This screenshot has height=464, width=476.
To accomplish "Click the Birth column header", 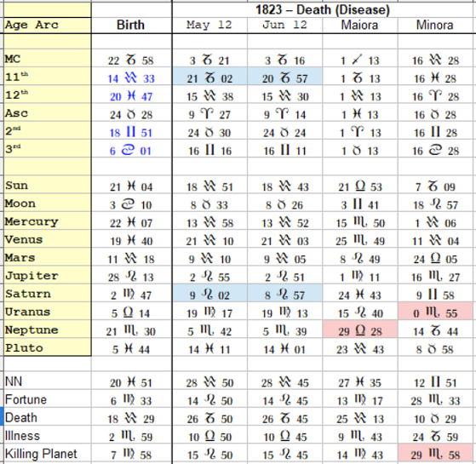I will pyautogui.click(x=131, y=26).
